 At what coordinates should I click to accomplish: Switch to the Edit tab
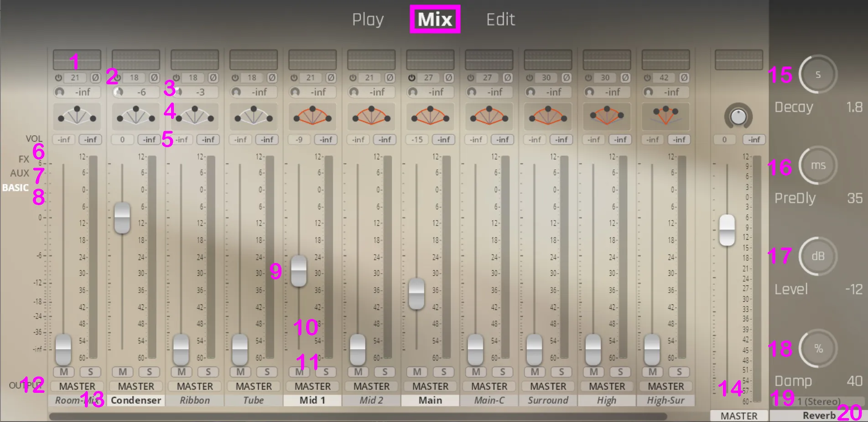(x=500, y=20)
